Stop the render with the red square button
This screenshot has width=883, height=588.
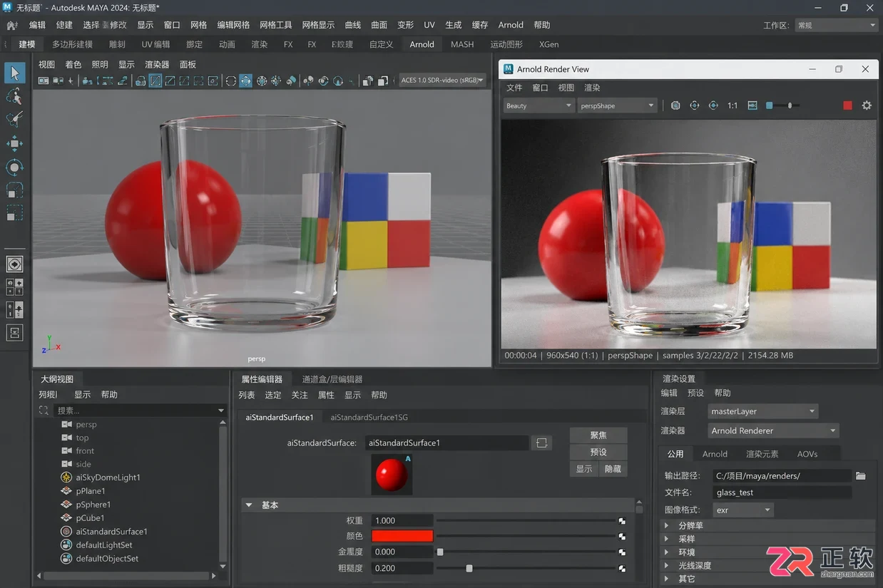coord(847,105)
